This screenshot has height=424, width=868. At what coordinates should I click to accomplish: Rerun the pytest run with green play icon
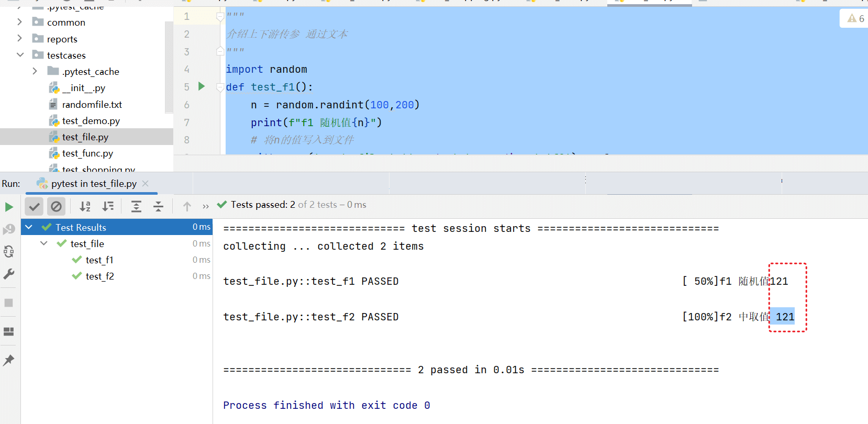point(9,207)
